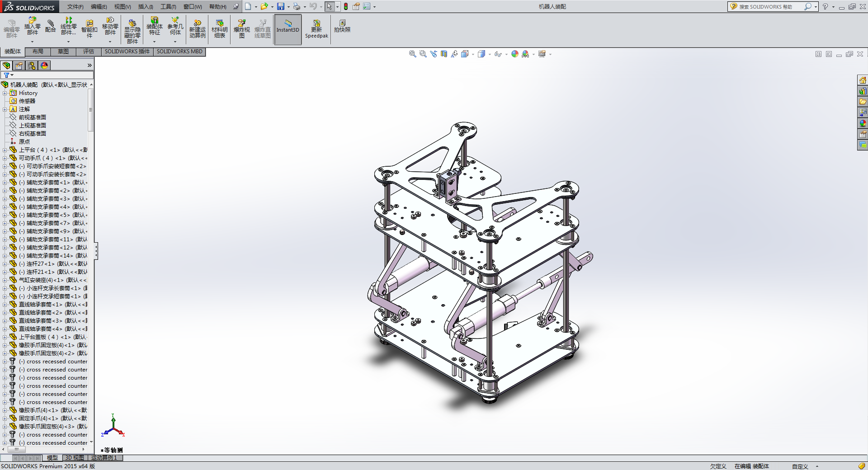The height and width of the screenshot is (470, 868).
Task: Click the 线性零部件 pattern tool
Action: point(68,26)
